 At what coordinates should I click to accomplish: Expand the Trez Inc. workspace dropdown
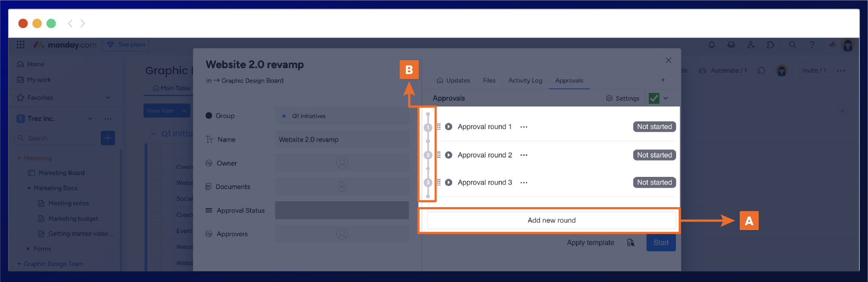90,119
